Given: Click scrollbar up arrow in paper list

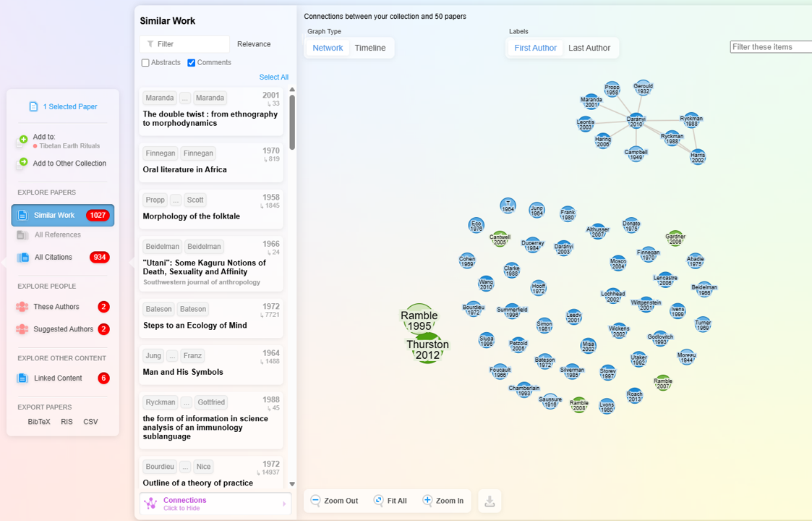Looking at the screenshot, I should (292, 90).
